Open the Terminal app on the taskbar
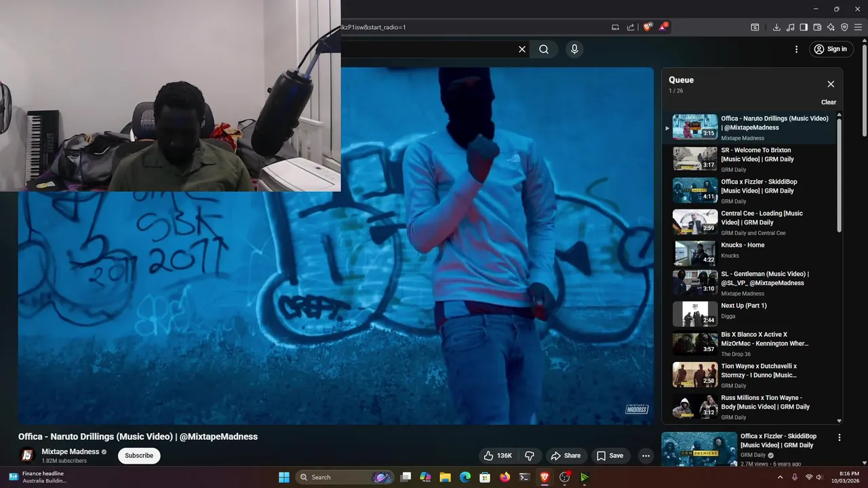 [x=524, y=477]
